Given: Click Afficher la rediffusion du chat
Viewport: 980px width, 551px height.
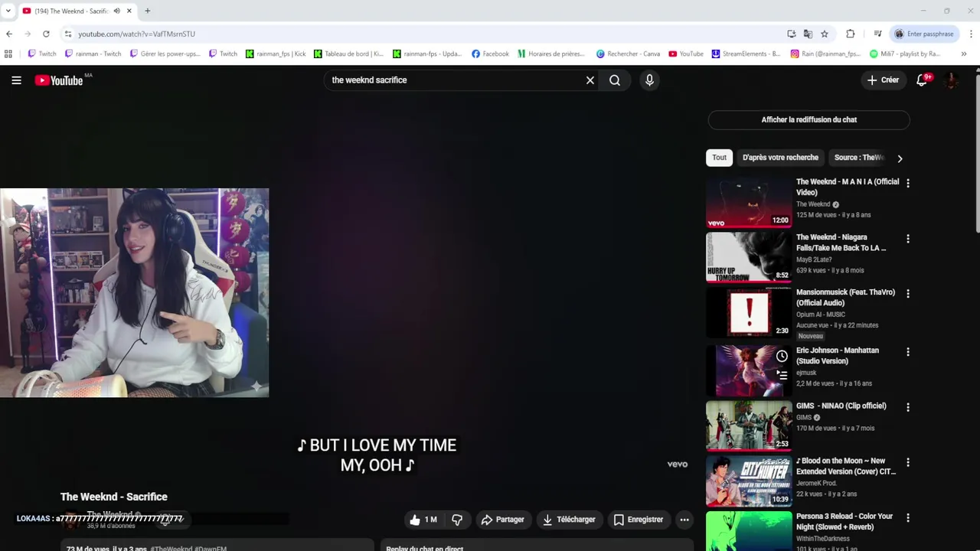Looking at the screenshot, I should pyautogui.click(x=808, y=119).
